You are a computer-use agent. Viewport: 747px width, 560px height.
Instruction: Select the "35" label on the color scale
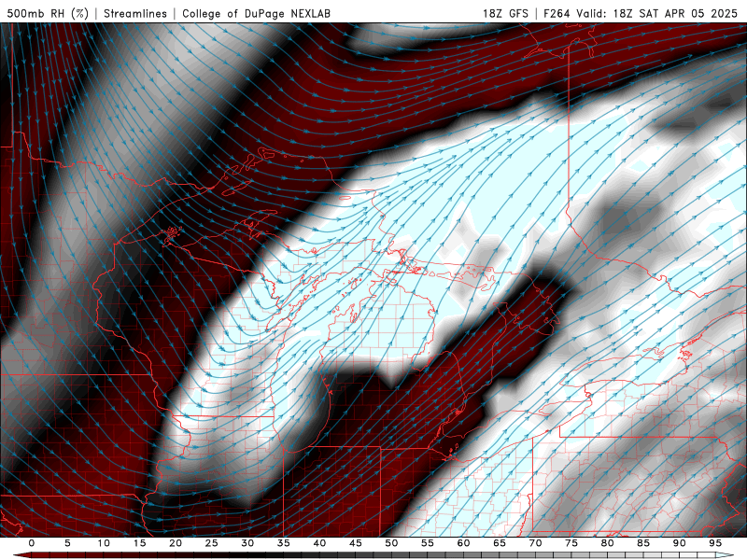(284, 543)
